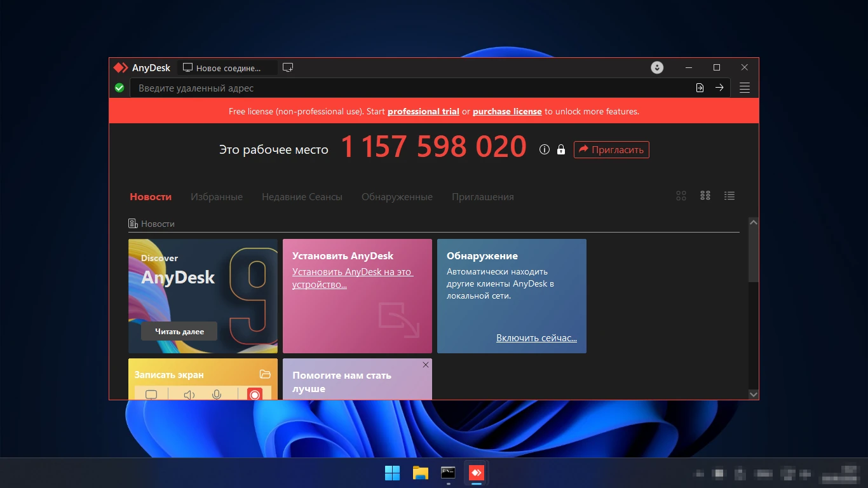
Task: Open the Обнаруженные tab
Action: tap(397, 196)
